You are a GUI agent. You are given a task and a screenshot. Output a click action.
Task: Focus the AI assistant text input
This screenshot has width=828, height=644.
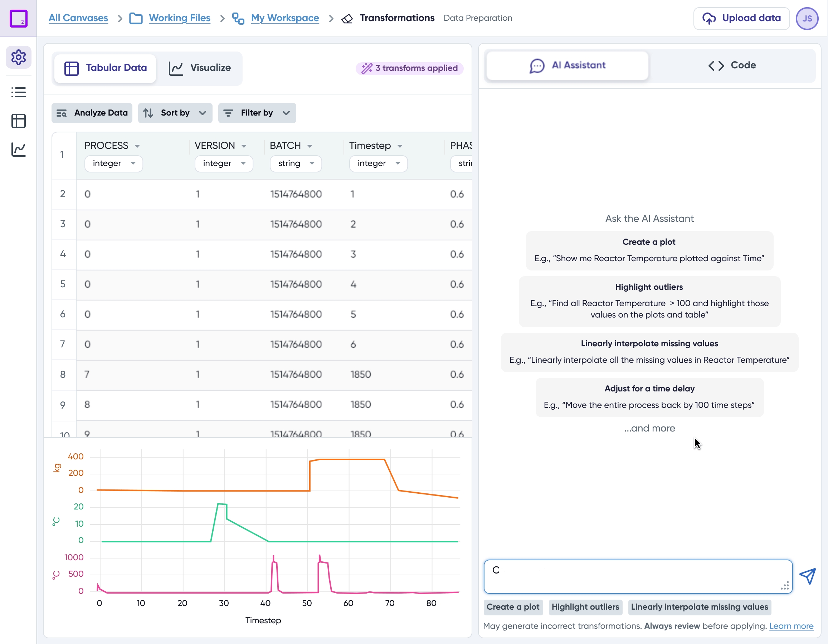click(637, 576)
